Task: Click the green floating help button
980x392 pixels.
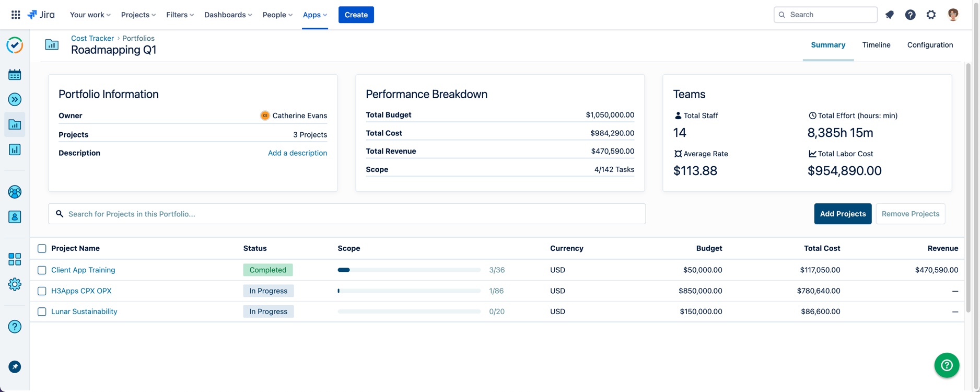Action: [947, 365]
